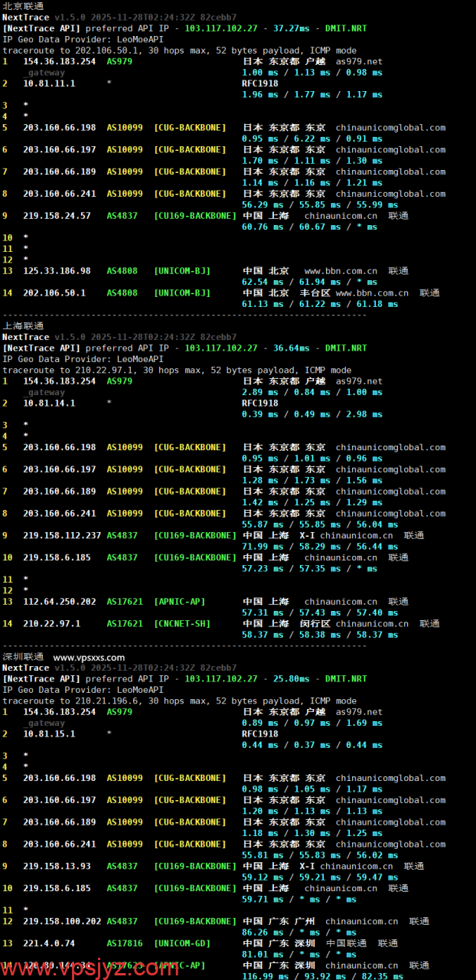Select latency '0.39 ms / 0.49 ms / 2.98 ms'
The height and width of the screenshot is (980, 476).
point(312,414)
